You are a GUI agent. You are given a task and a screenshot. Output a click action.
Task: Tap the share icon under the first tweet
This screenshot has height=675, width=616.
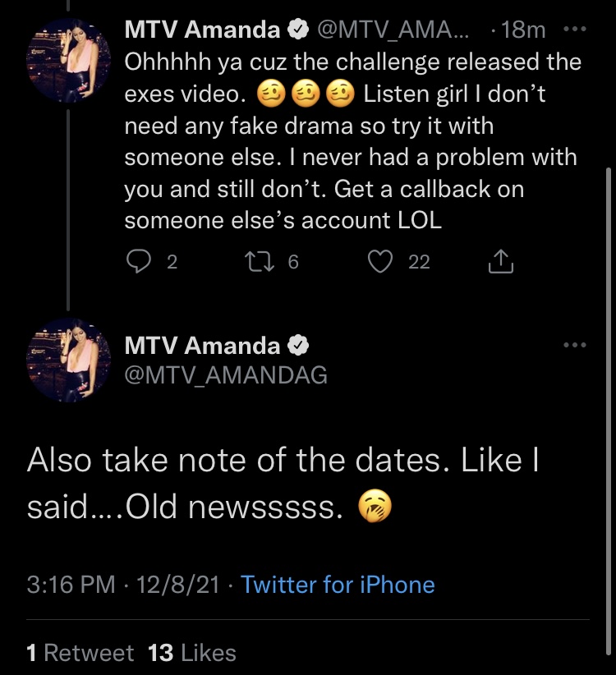pyautogui.click(x=501, y=261)
